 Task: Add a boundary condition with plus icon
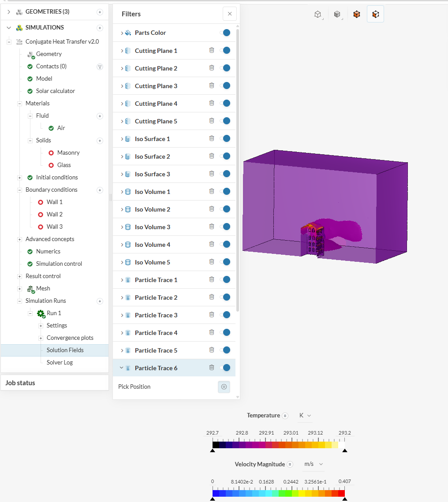[100, 190]
